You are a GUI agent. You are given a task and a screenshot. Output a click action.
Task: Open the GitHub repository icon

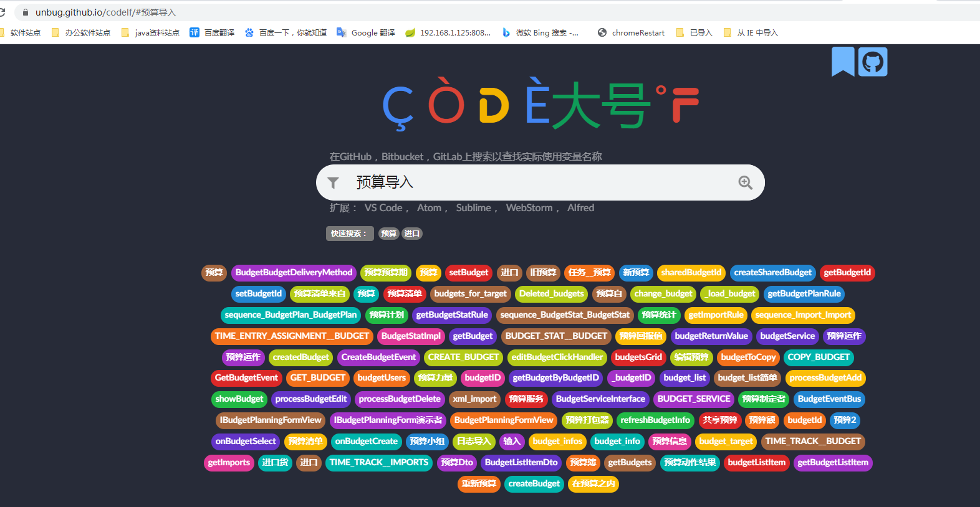(x=873, y=62)
